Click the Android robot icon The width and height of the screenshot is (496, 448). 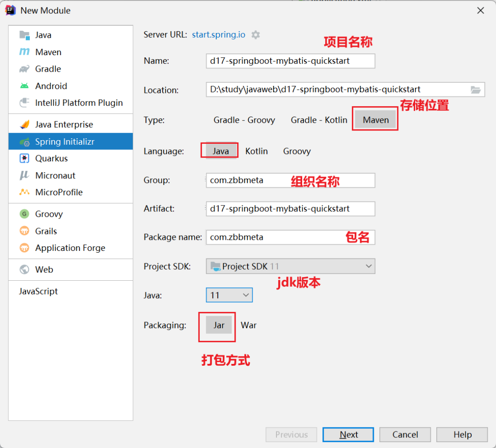click(x=24, y=86)
